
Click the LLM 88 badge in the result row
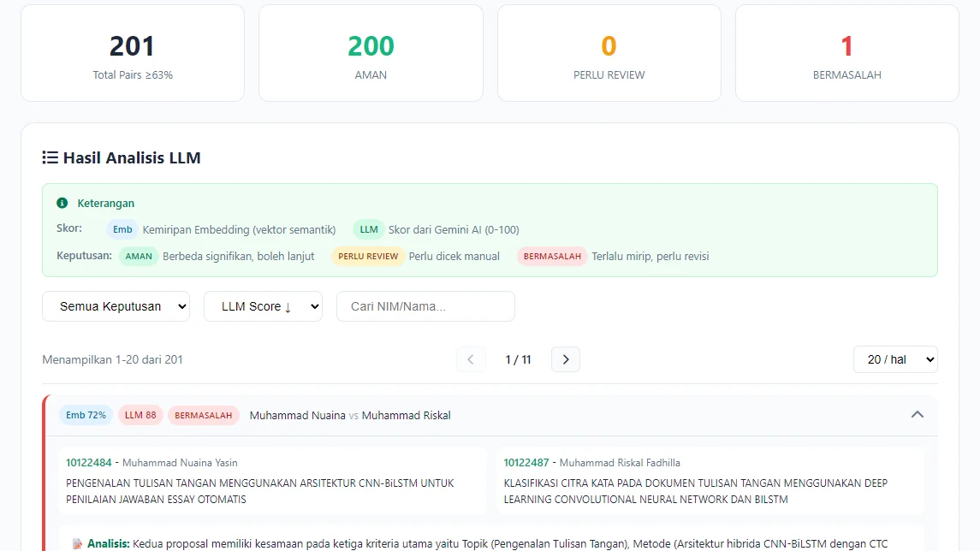point(140,415)
